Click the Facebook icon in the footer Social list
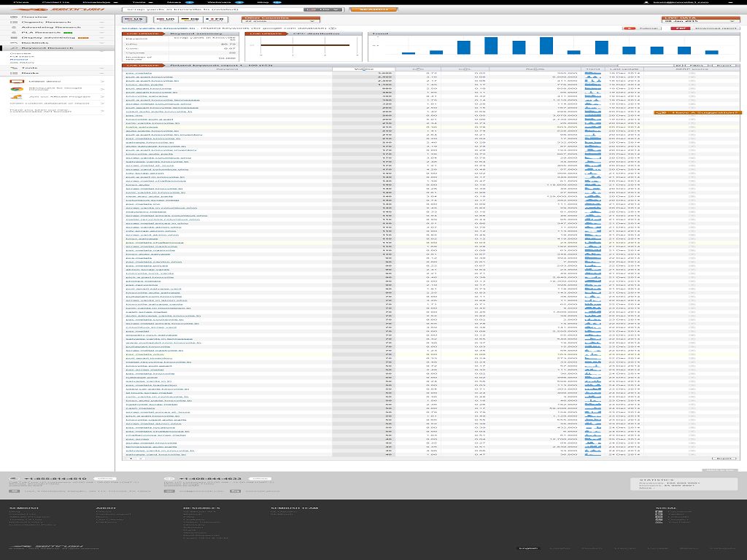Screen dimensions: 747x560 click(659, 512)
